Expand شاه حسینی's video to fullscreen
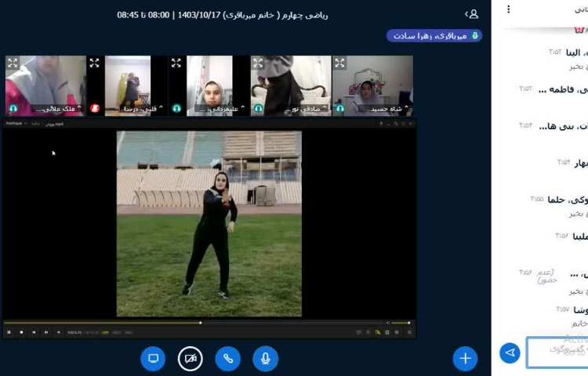 (339, 63)
